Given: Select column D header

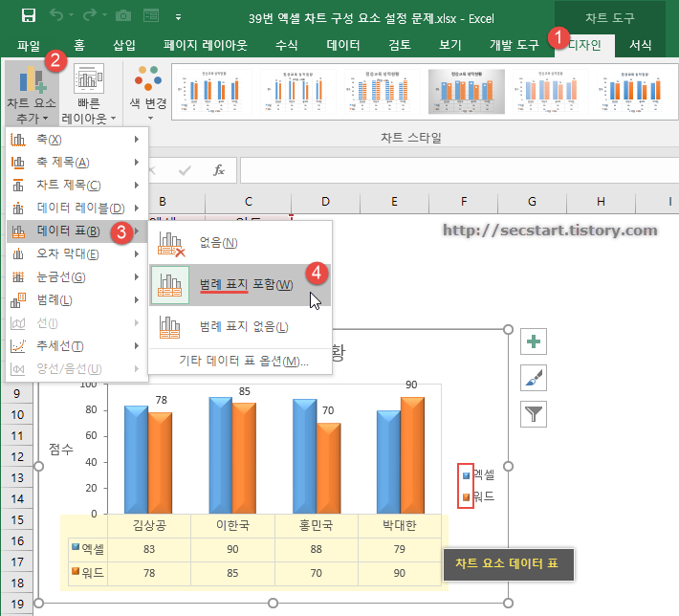Looking at the screenshot, I should pos(326,202).
